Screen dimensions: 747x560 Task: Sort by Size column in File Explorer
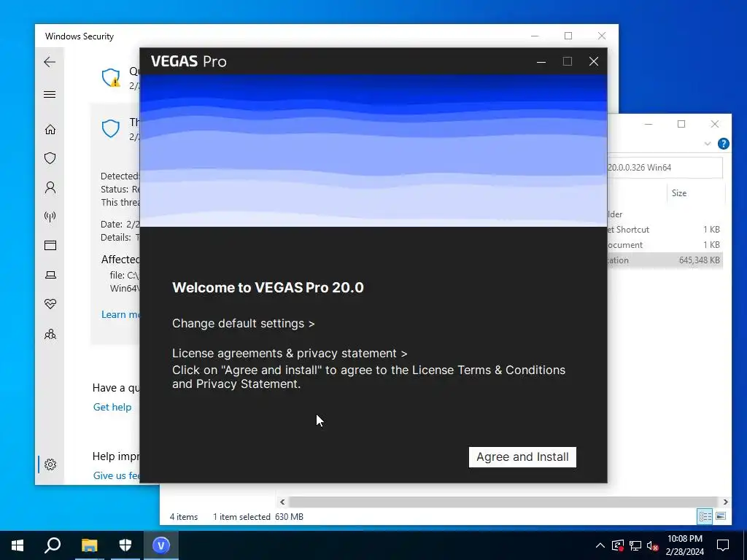(679, 192)
